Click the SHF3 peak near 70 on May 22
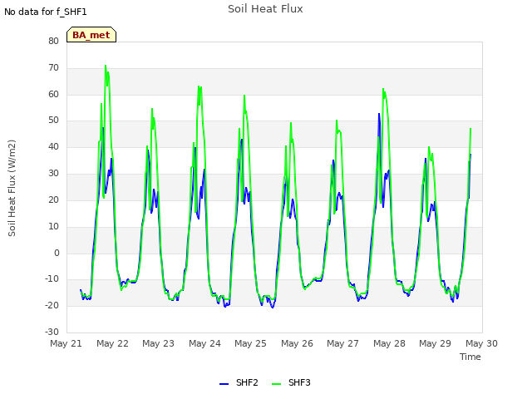Screen dimensions: 532x399 106,66
